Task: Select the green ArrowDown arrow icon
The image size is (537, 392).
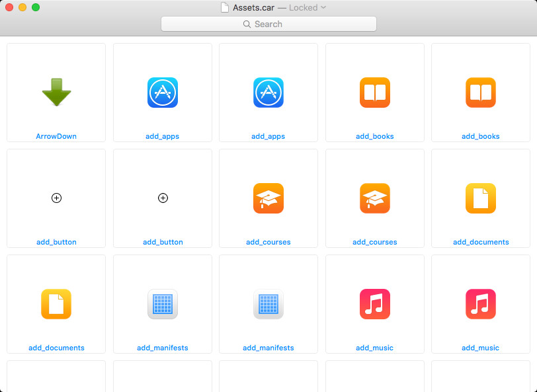Action: (x=56, y=92)
